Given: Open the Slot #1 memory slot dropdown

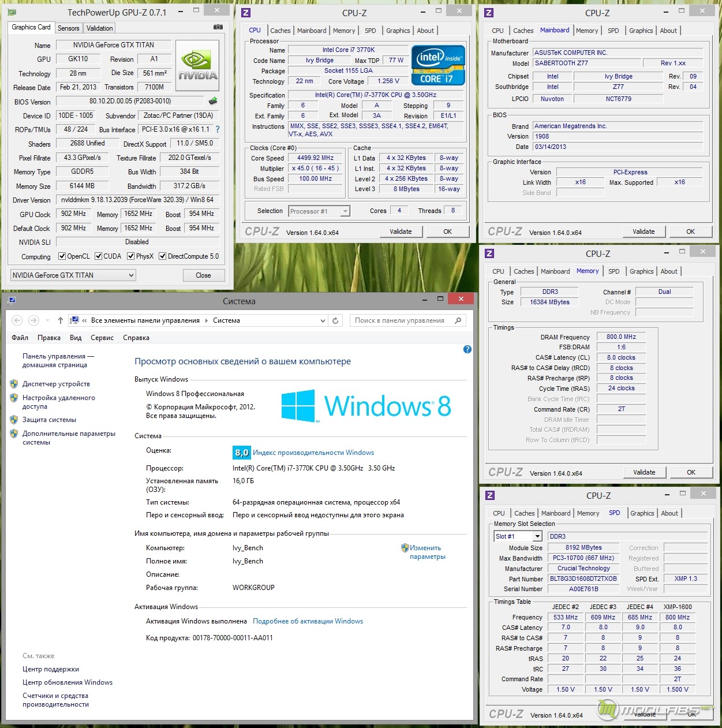Looking at the screenshot, I should pyautogui.click(x=537, y=536).
